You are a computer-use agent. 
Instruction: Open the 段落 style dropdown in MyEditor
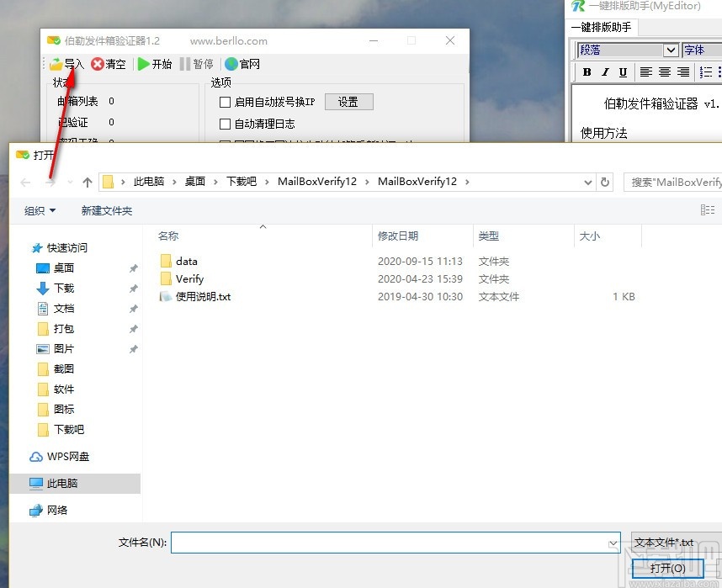click(x=671, y=50)
